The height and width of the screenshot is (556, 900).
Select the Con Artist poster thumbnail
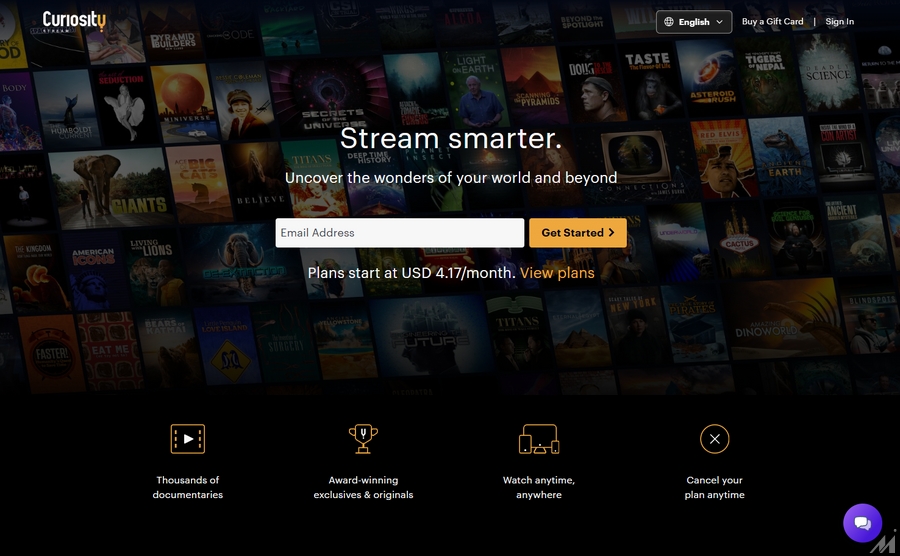click(842, 152)
